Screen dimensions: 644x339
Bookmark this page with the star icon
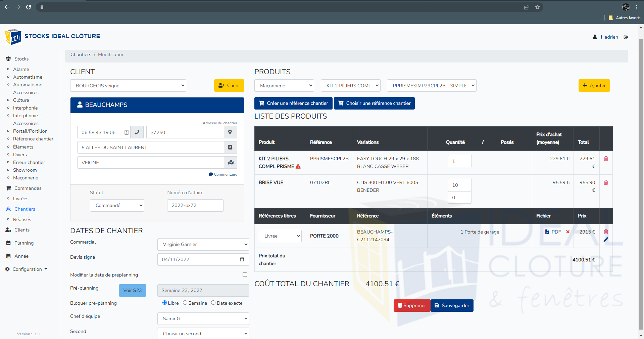tap(537, 7)
